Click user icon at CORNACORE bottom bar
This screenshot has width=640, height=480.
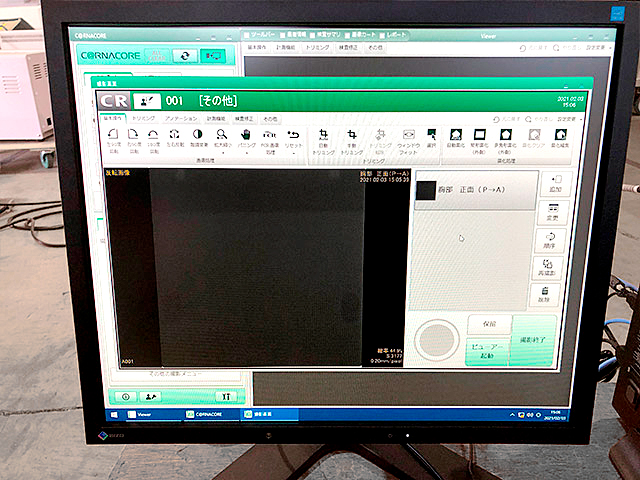point(151,396)
